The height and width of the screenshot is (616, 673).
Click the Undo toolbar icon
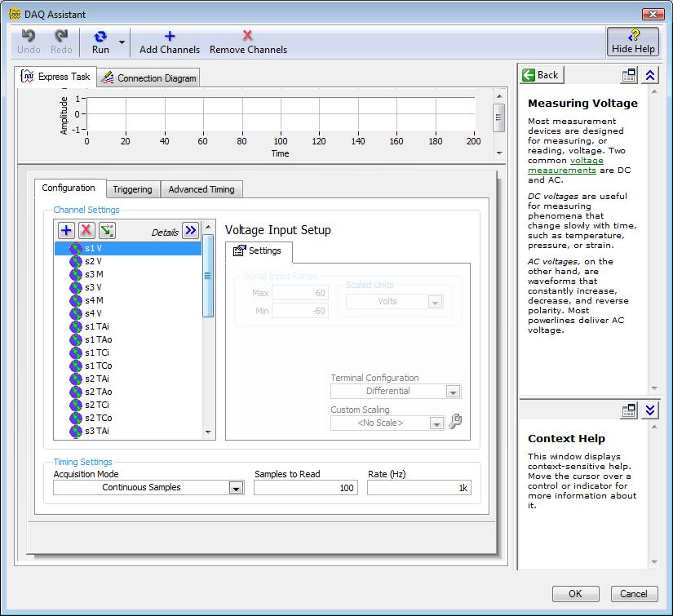(29, 42)
